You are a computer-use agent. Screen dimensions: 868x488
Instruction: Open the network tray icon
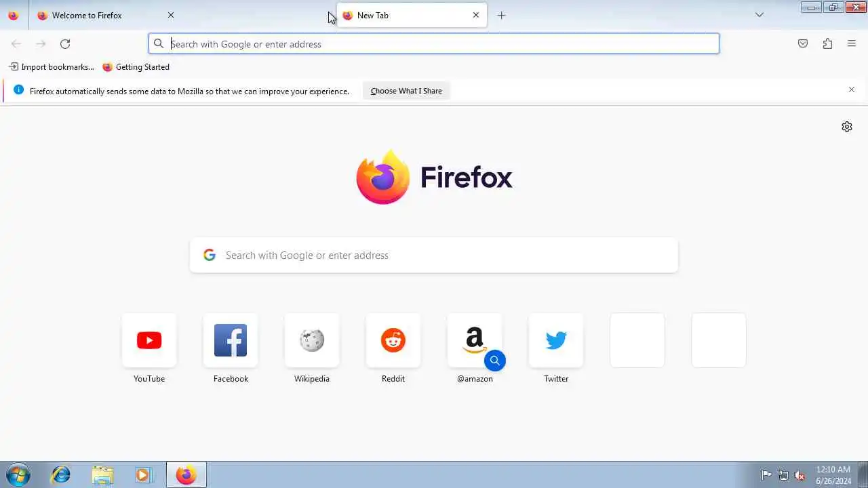(783, 475)
